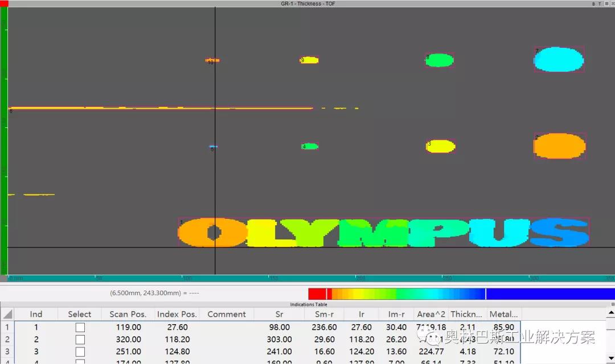Click Sr cell 98.00
This screenshot has height=364, width=615.
tap(279, 327)
